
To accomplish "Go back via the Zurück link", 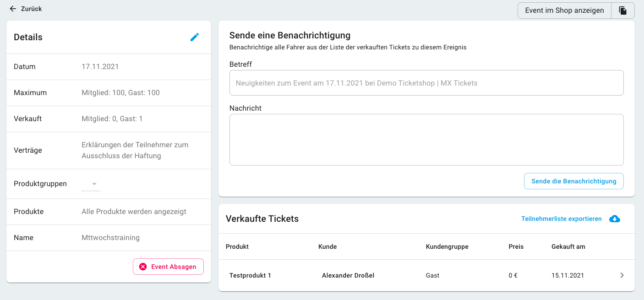I will 31,9.
